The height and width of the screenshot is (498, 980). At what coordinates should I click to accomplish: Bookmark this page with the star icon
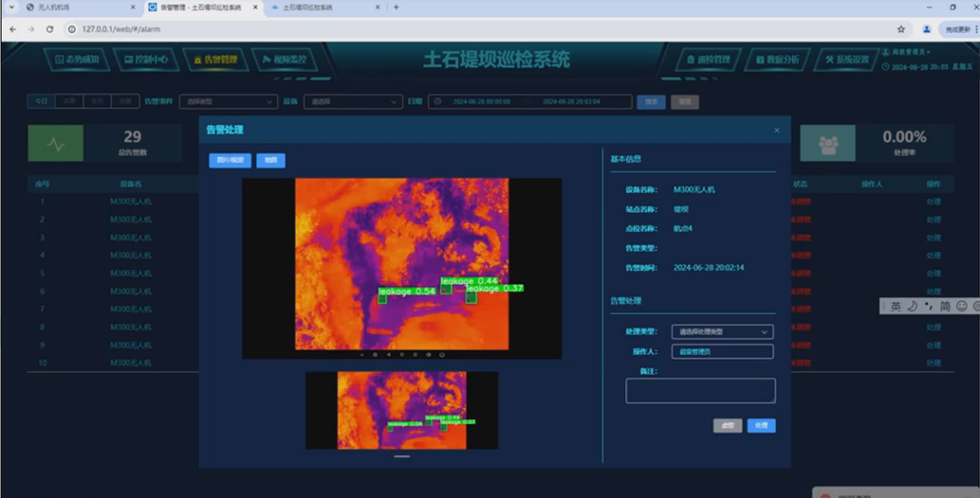pos(901,29)
